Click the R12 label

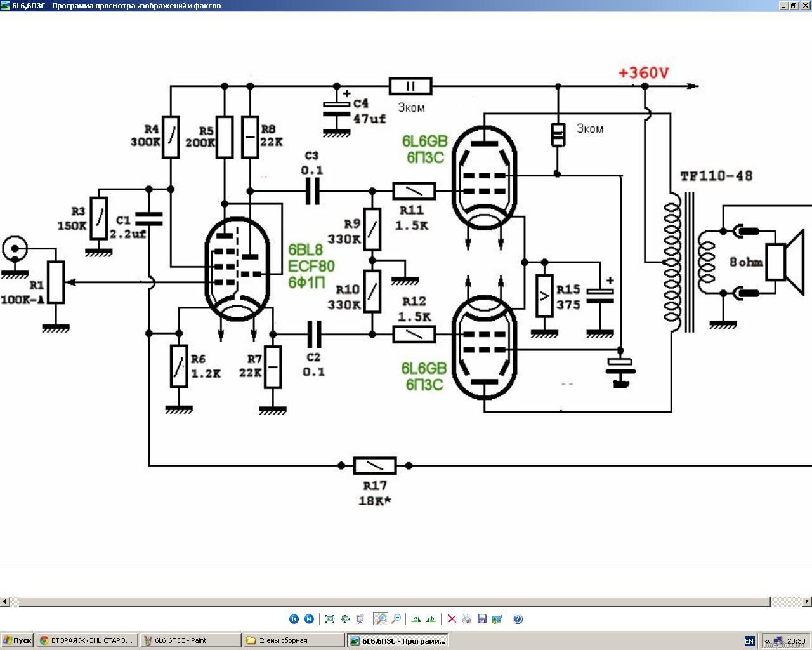[x=414, y=301]
